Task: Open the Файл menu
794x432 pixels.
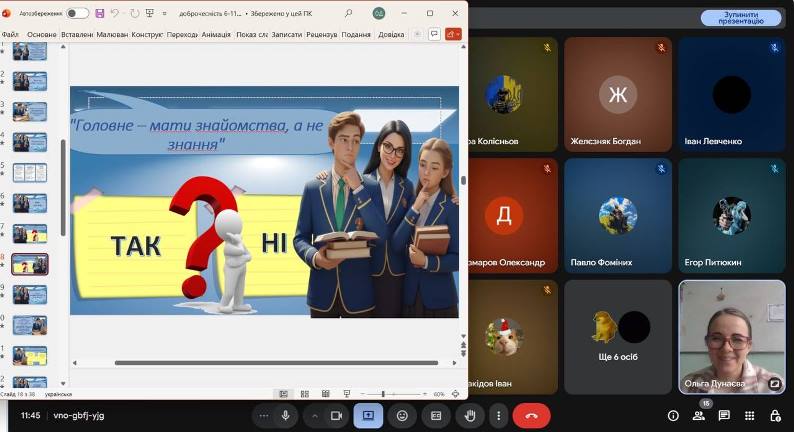Action: [10, 34]
